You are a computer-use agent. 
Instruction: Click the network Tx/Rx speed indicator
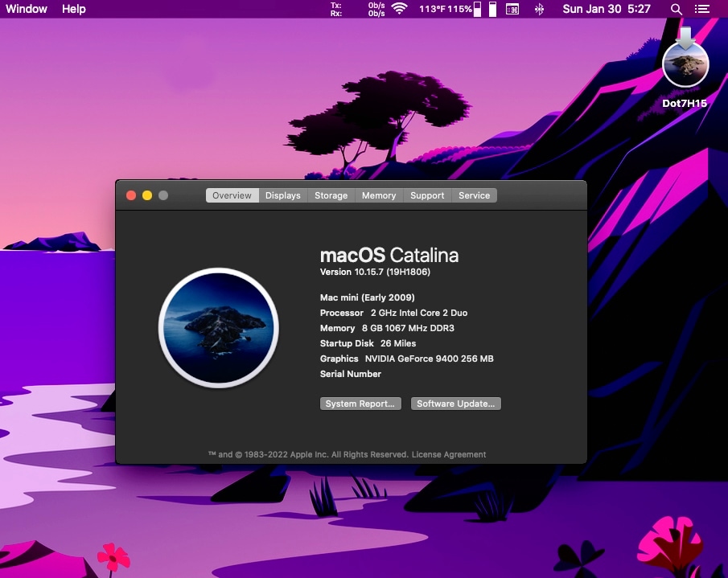(x=357, y=10)
